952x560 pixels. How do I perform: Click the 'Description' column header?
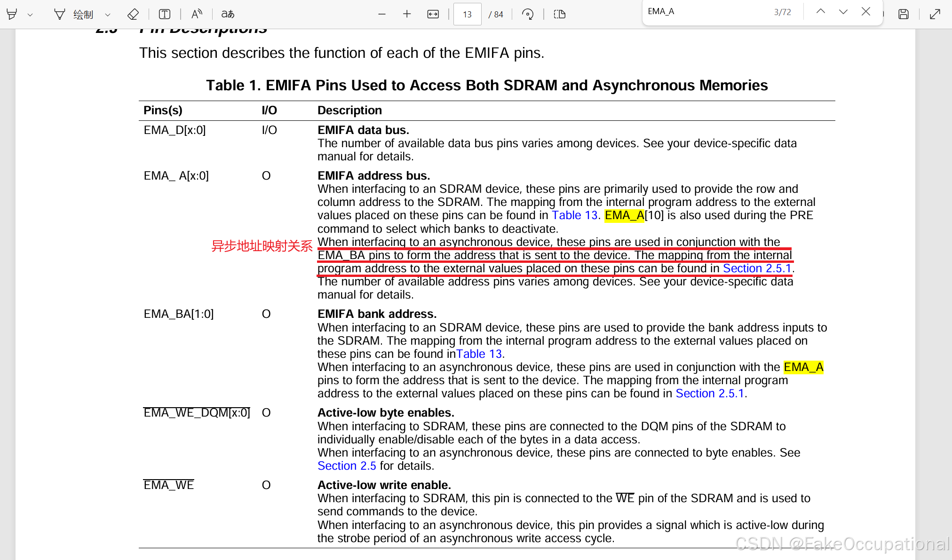349,110
